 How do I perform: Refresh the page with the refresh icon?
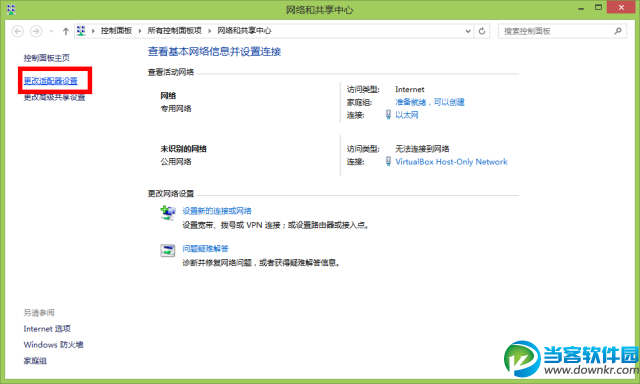pos(482,31)
